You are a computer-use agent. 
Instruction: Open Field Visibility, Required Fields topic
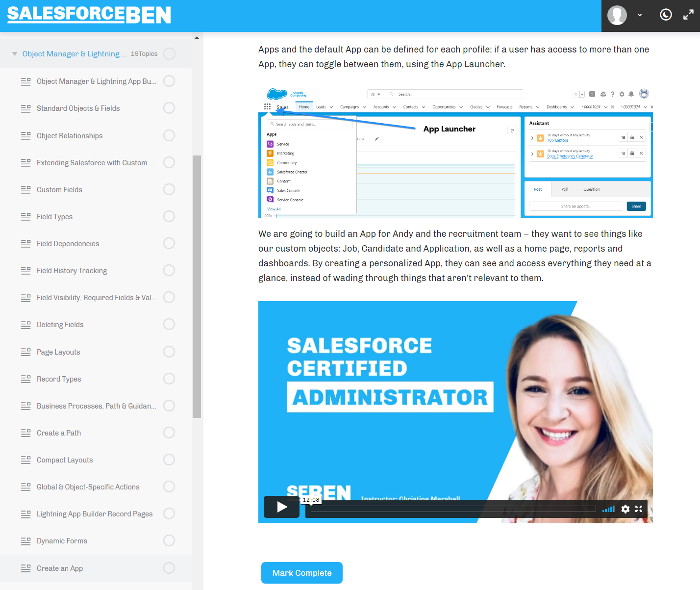[97, 298]
